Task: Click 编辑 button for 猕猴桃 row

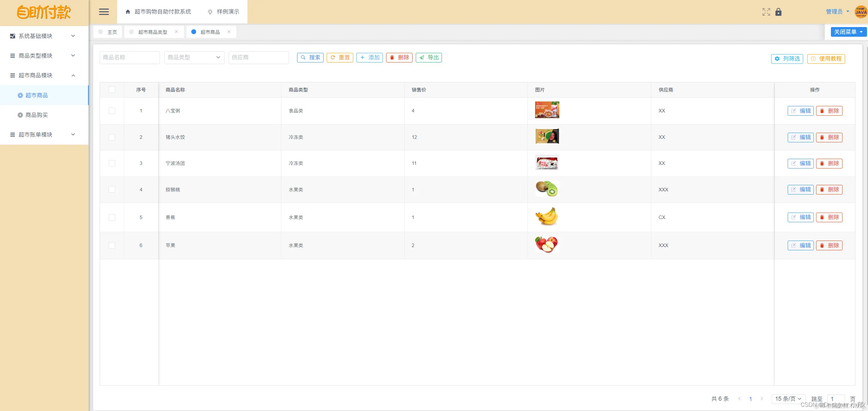Action: click(x=800, y=189)
